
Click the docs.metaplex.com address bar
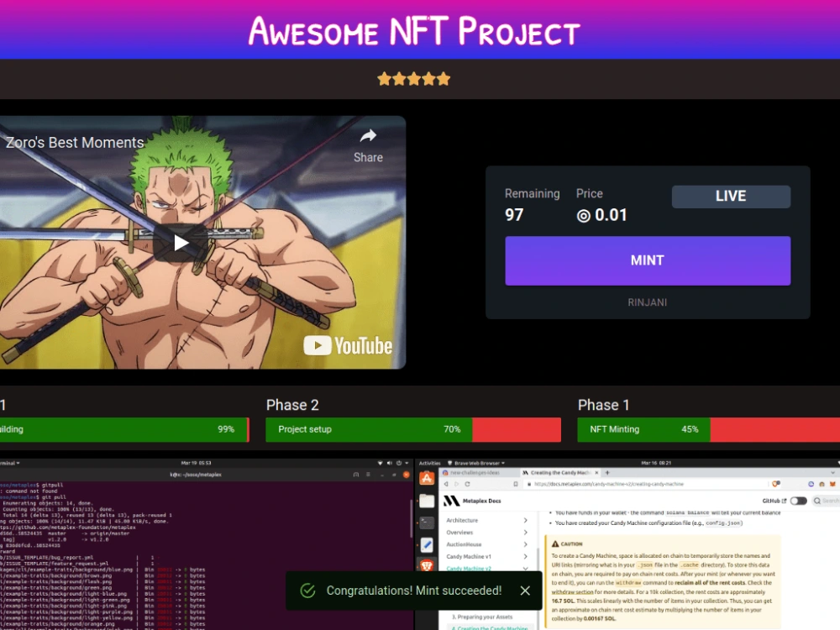pos(608,484)
